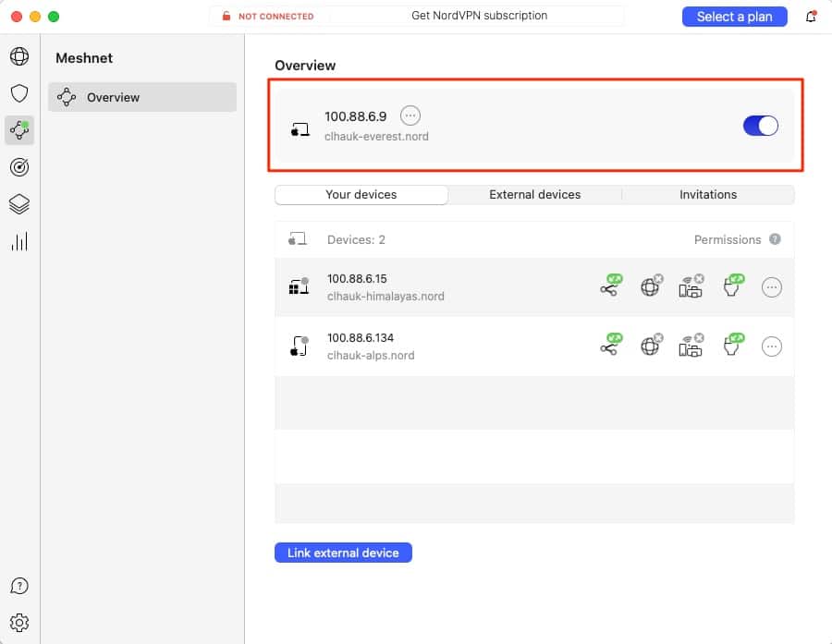Click the stacked layers sidebar icon

click(19, 204)
